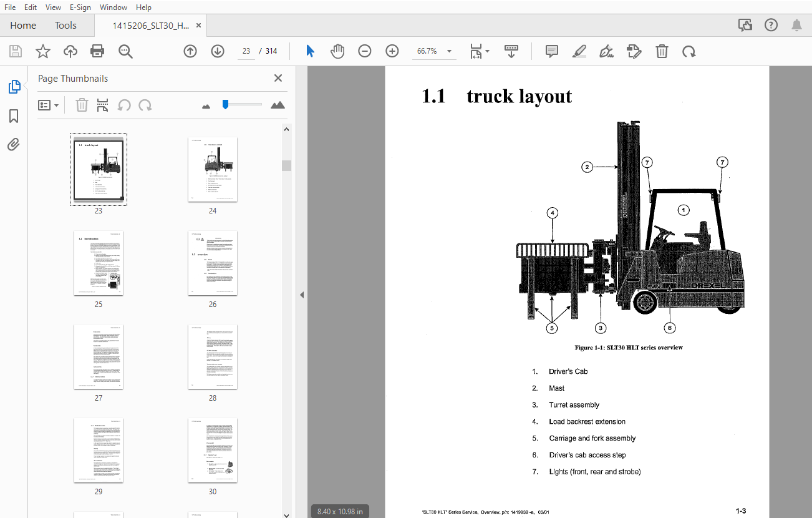Image resolution: width=812 pixels, height=518 pixels.
Task: Close the 1415206_SLT30 document tab
Action: [x=199, y=26]
